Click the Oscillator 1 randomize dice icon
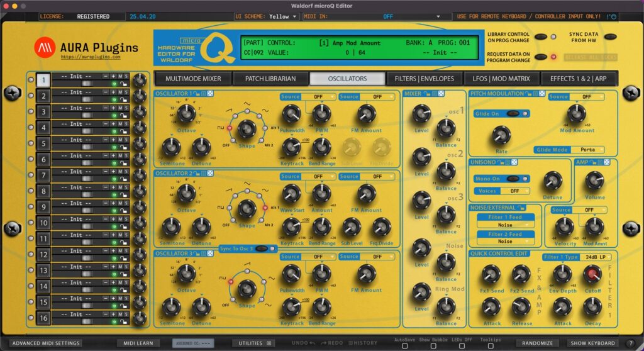644x351 pixels. (210, 94)
